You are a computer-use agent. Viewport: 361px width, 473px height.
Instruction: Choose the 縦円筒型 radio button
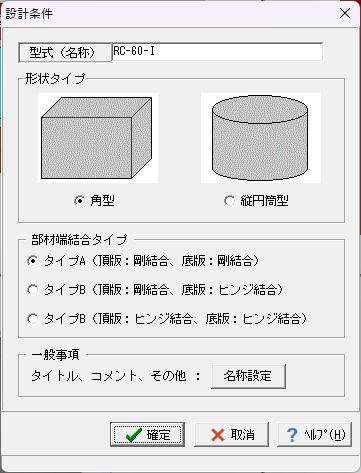click(x=229, y=201)
